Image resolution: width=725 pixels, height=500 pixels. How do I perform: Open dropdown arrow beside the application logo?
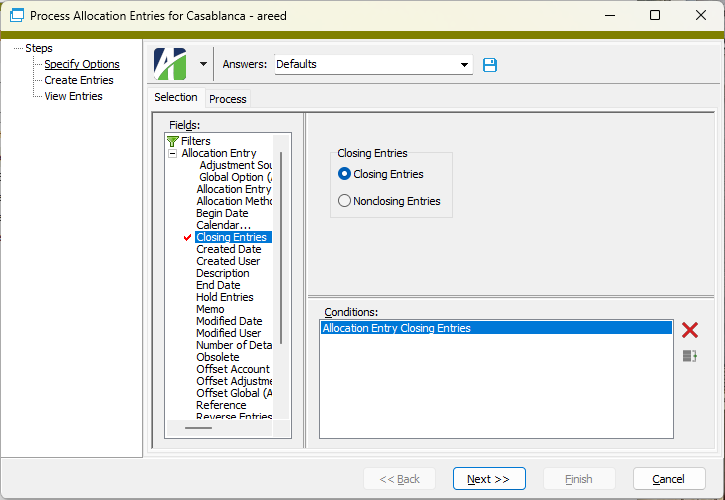point(203,64)
